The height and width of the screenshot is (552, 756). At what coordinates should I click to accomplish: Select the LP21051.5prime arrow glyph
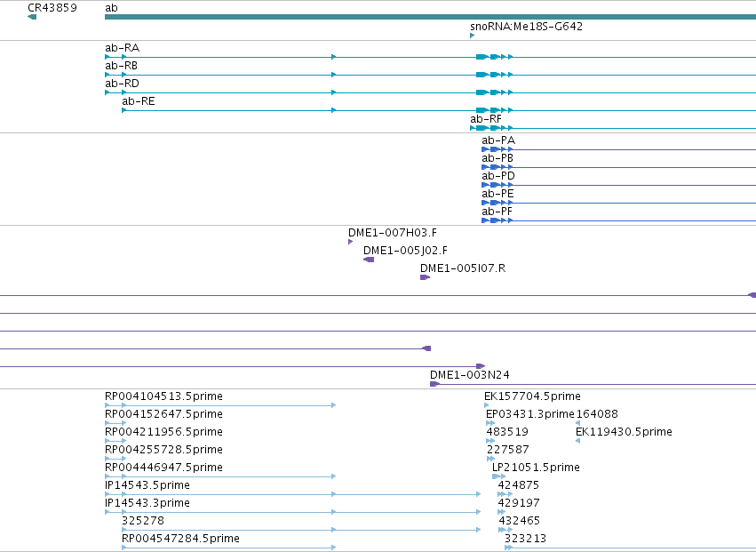pos(498,476)
